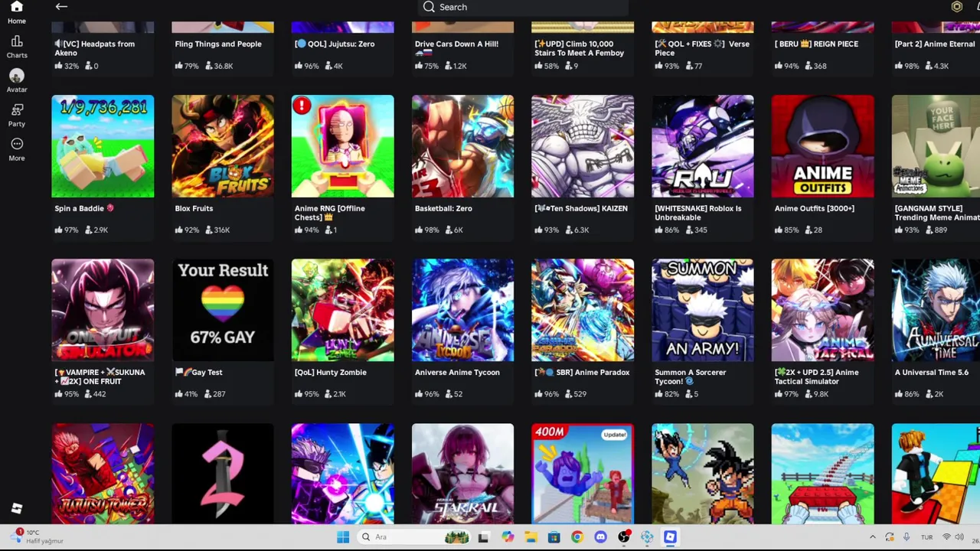Open the Anime Outfits [3000+] thumbnail
The height and width of the screenshot is (551, 980).
(822, 146)
